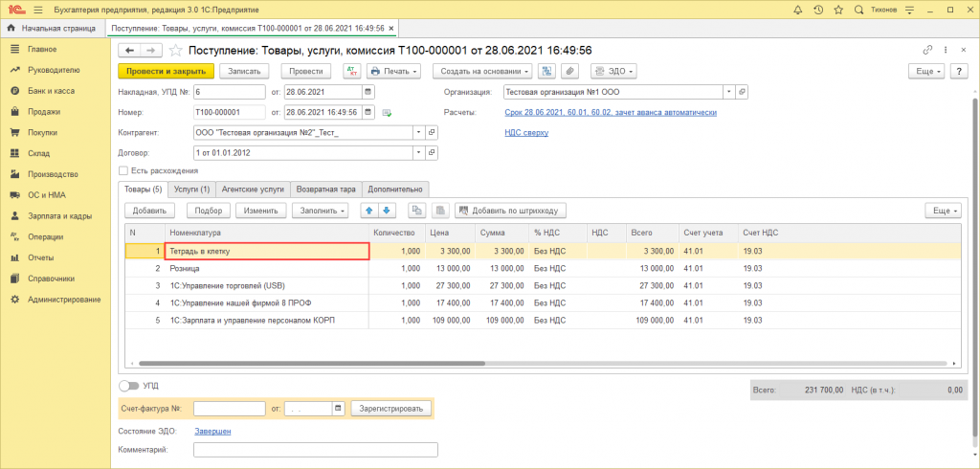Expand the Печать dropdown
This screenshot has width=980, height=469.
[393, 71]
